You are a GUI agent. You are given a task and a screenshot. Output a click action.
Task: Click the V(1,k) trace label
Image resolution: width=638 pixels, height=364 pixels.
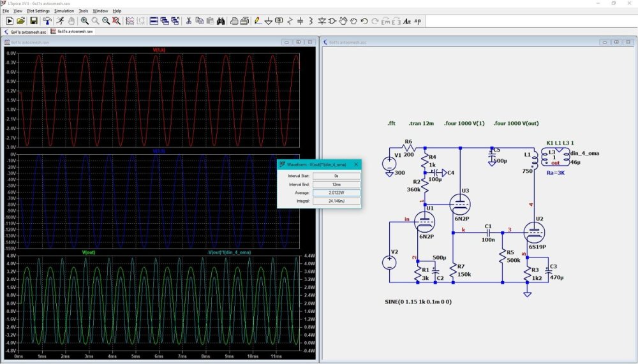click(x=158, y=50)
